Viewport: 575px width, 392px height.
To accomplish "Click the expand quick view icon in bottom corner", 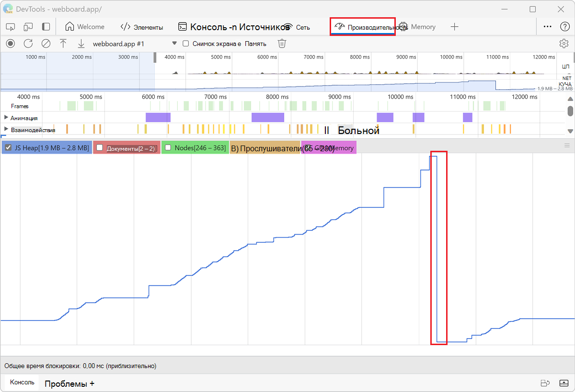I will (563, 383).
